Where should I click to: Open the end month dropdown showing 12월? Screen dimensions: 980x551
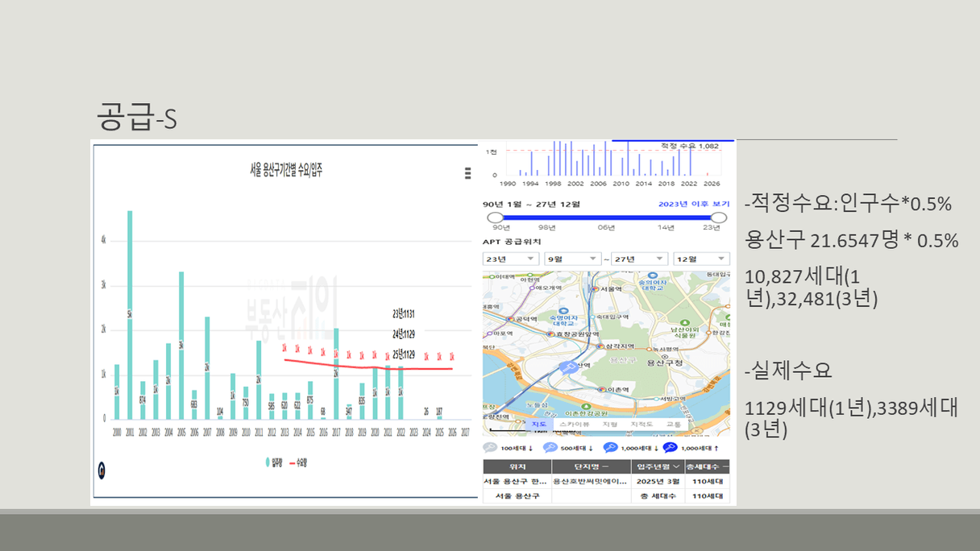tap(701, 259)
